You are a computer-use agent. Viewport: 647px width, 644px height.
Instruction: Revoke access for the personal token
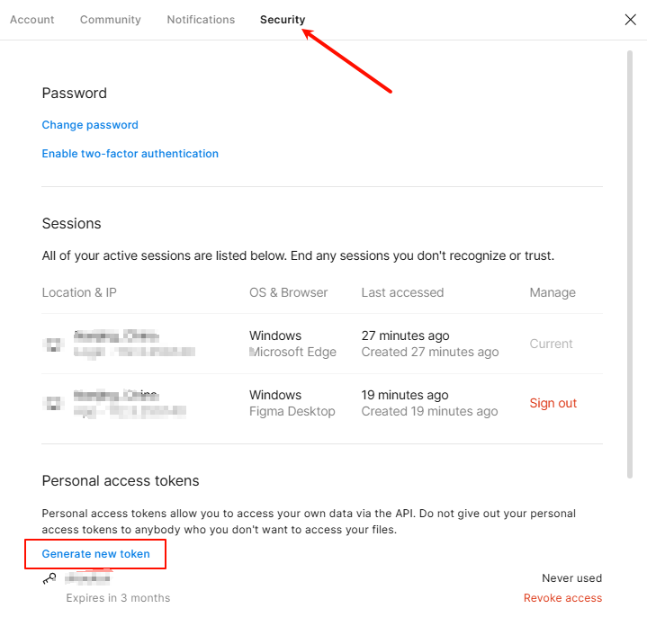562,598
